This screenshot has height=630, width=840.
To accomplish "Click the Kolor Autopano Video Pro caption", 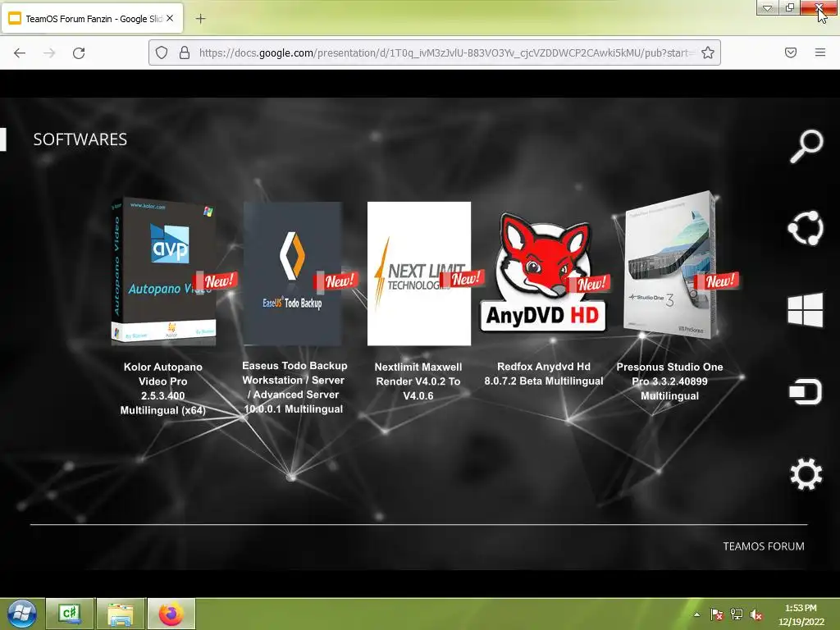I will [163, 388].
